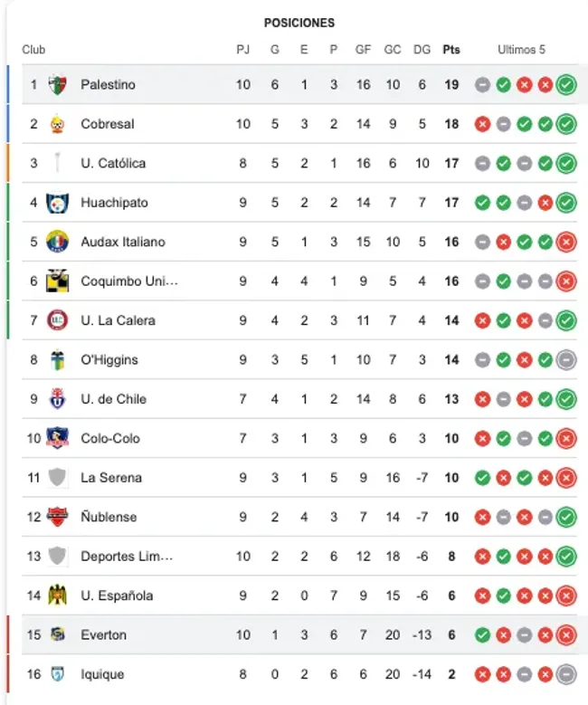Click the DG column header
The image size is (588, 705).
pyautogui.click(x=422, y=50)
